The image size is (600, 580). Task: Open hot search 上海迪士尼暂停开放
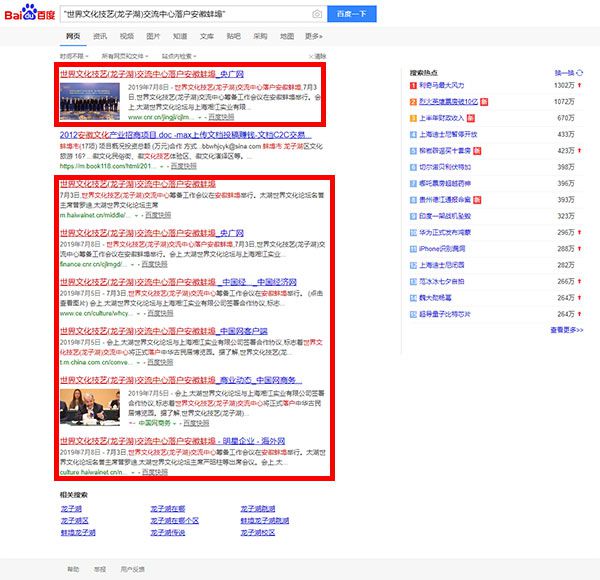448,134
